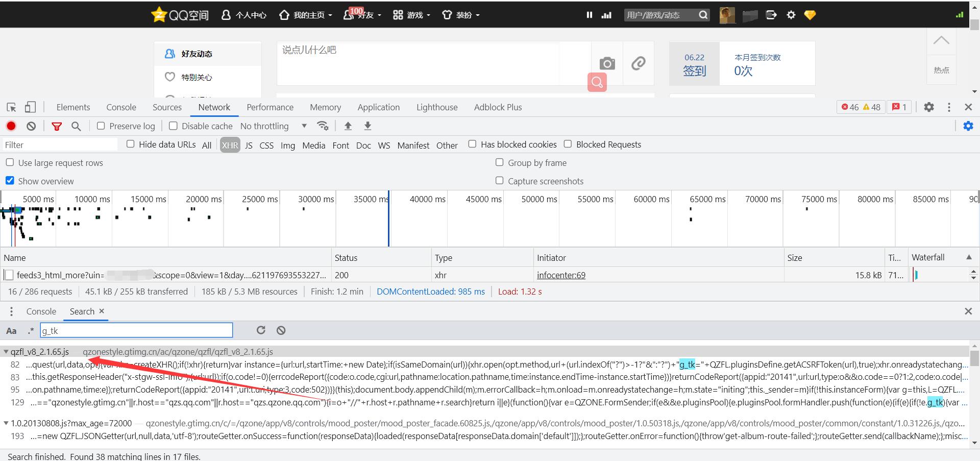The width and height of the screenshot is (980, 461).
Task: Collapse 1.0.20130808.js search result group
Action: (x=6, y=423)
